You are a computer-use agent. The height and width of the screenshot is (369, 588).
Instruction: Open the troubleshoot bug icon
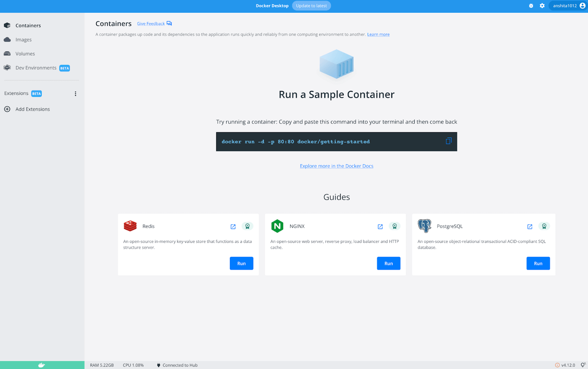point(531,6)
